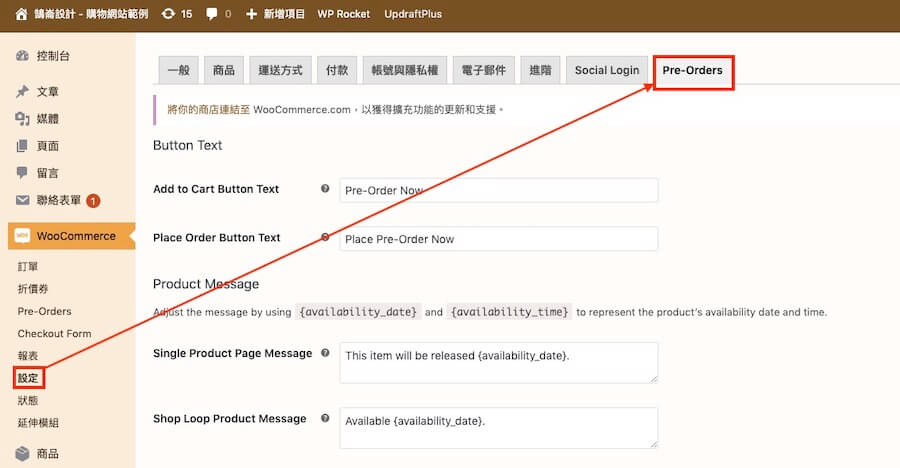Switch to the Social Login tab
The image size is (900, 468).
606,70
